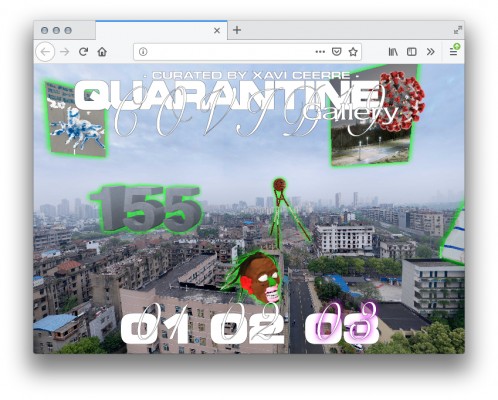Viewport: 498px width, 400px height.
Task: Go forward using the forward arrow
Action: pyautogui.click(x=65, y=52)
